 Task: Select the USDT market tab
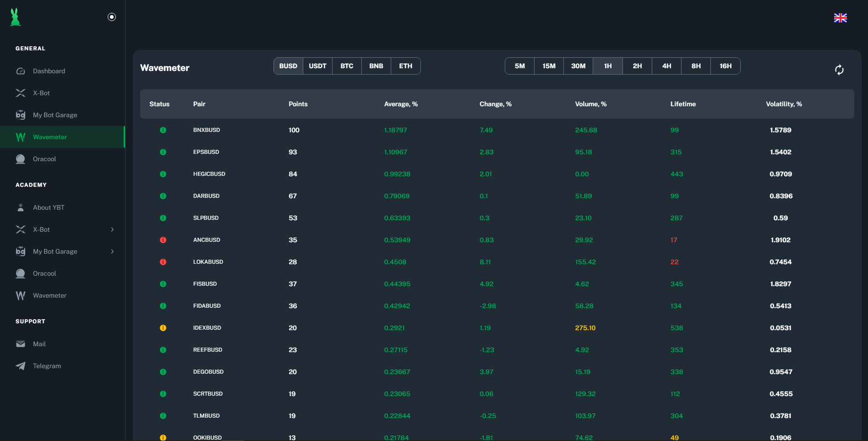(x=317, y=66)
